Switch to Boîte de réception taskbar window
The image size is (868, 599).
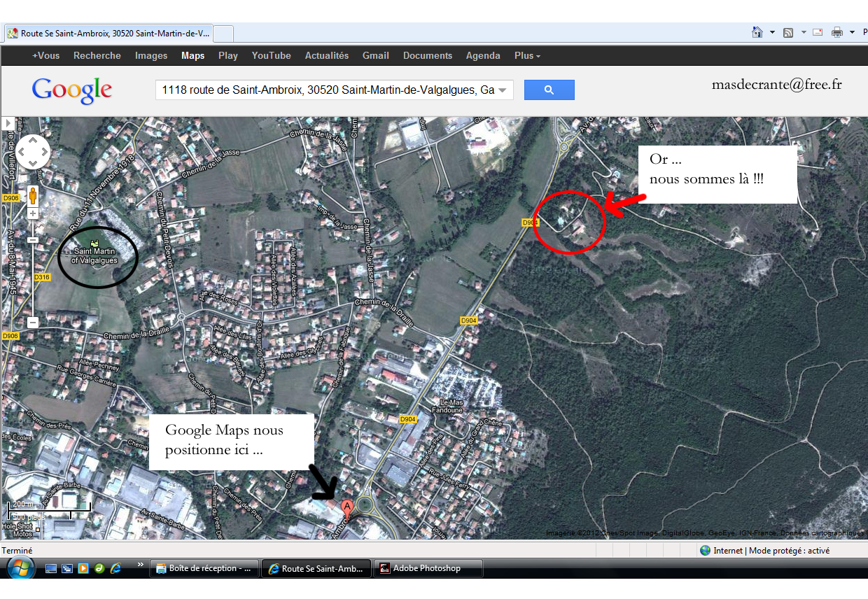coord(204,568)
